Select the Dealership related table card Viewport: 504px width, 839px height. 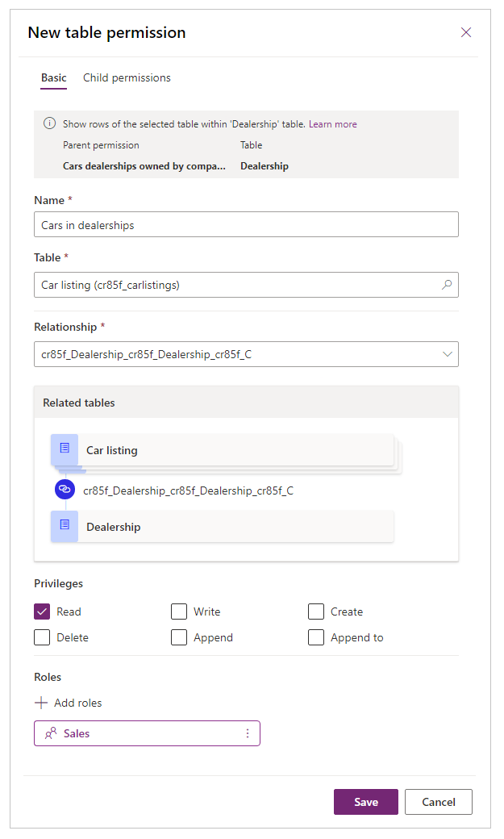223,527
